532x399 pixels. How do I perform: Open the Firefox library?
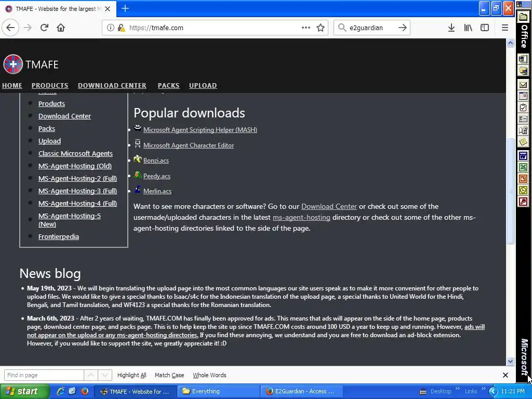(x=468, y=28)
